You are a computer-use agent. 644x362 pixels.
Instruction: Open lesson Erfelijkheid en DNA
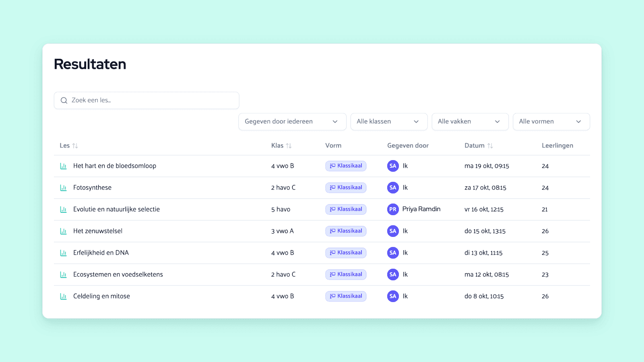101,253
